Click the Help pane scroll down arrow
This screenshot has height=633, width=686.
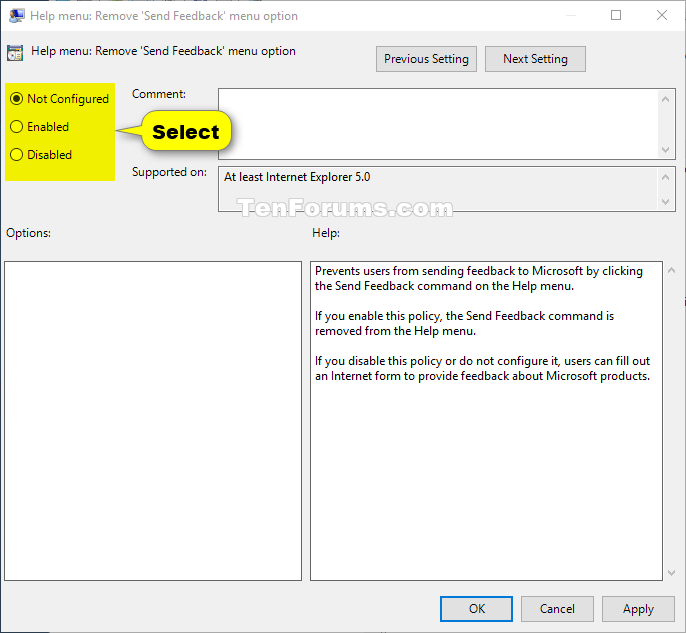pyautogui.click(x=671, y=573)
